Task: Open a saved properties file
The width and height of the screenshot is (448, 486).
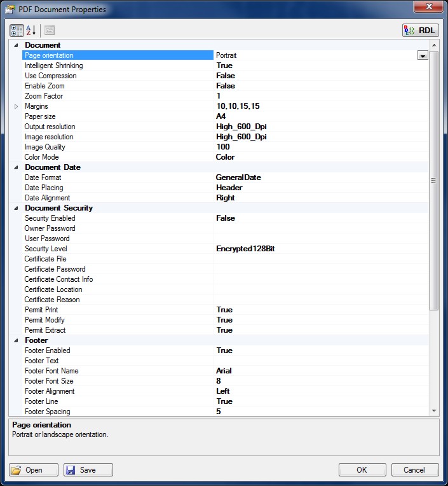Action: coord(34,470)
